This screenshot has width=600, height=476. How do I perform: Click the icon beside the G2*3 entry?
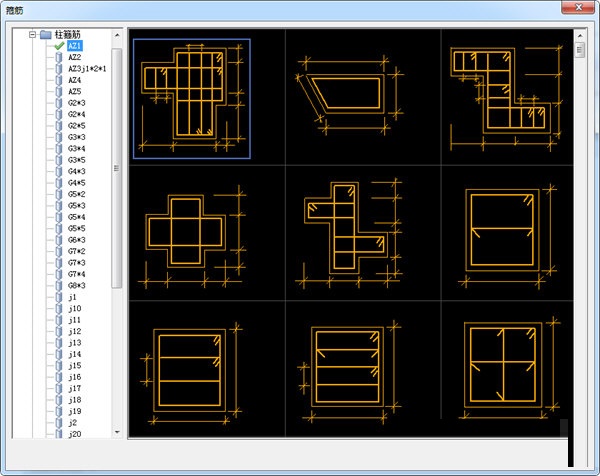[x=59, y=103]
